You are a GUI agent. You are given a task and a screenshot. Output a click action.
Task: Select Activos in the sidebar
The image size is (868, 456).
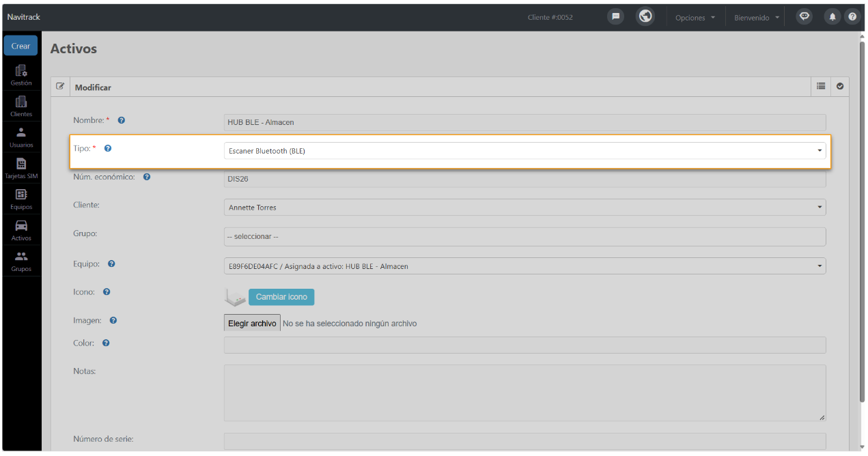[21, 230]
